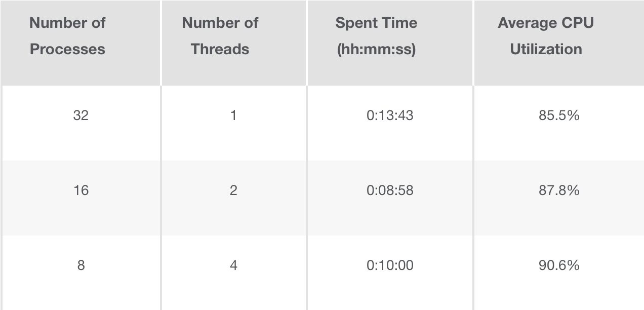
Task: Select the 85.5% CPU utilization cell
Action: [x=559, y=115]
